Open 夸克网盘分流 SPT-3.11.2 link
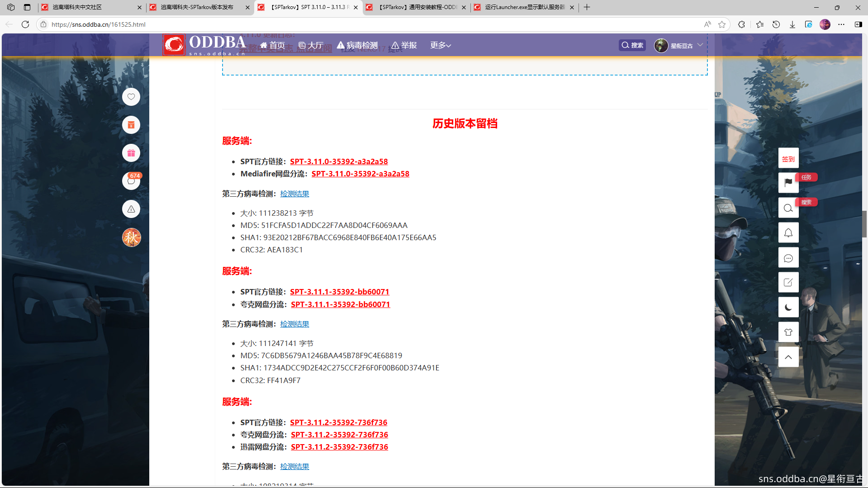The height and width of the screenshot is (488, 868). point(340,435)
